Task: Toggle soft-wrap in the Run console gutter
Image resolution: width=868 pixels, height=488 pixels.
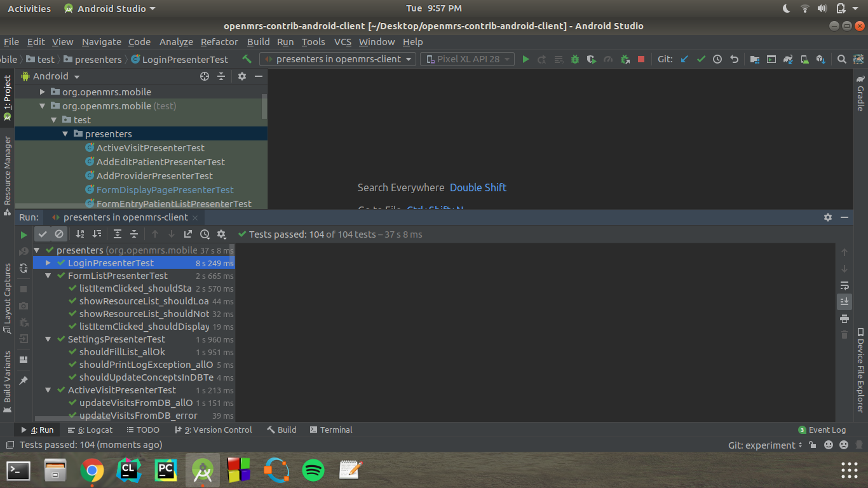Action: tap(844, 285)
